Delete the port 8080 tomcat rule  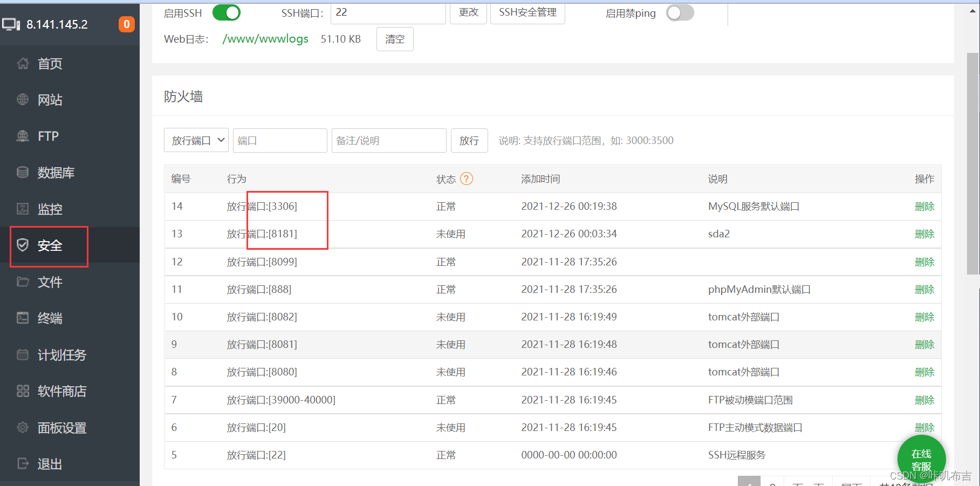pos(924,372)
